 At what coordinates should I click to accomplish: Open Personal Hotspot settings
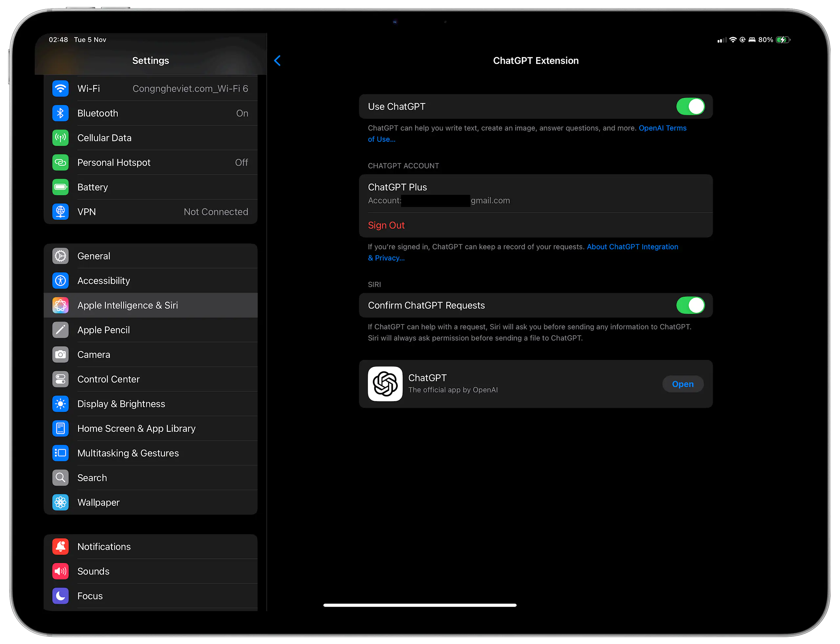[151, 162]
